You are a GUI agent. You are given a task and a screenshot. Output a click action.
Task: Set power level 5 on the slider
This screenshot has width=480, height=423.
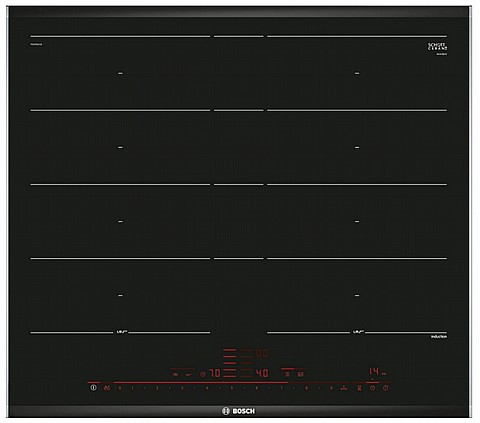[x=232, y=388]
